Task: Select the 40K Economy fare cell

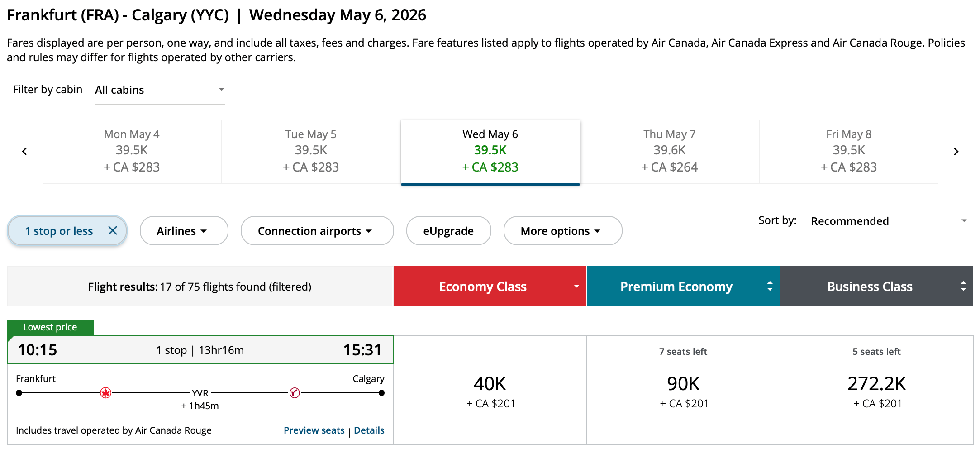Action: click(x=490, y=390)
